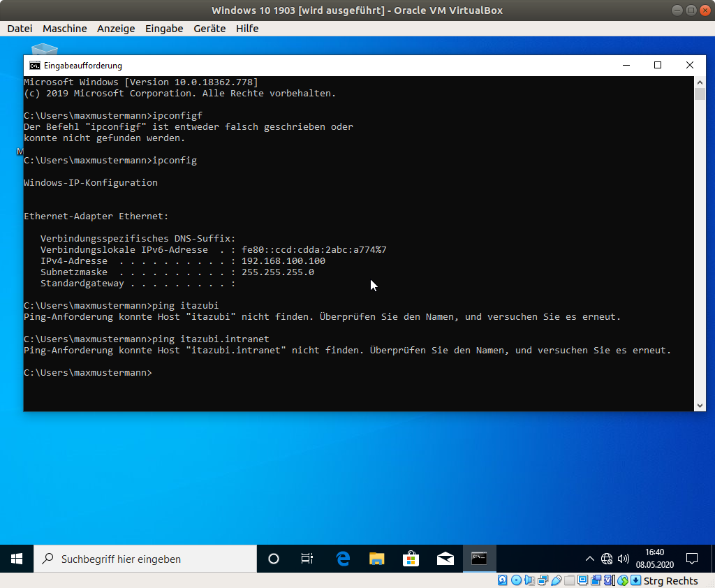This screenshot has height=588, width=715.
Task: Close the Eingabeaufforderung window
Action: tap(689, 65)
